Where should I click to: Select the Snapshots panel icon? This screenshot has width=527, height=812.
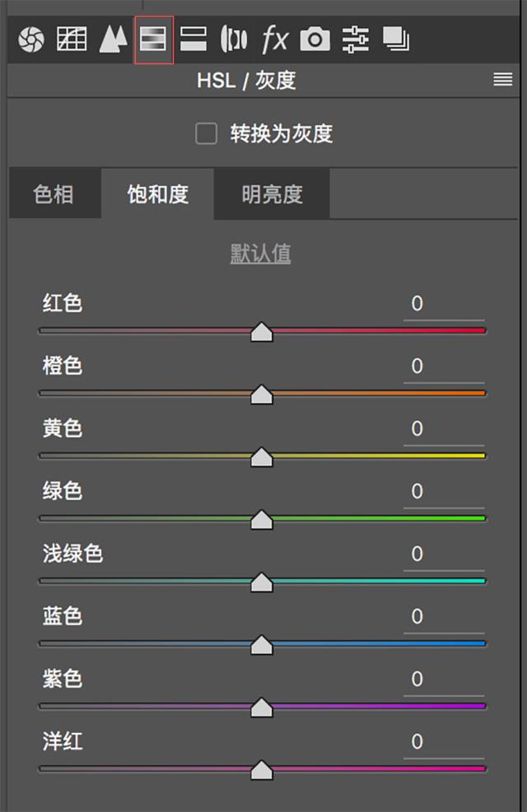(x=396, y=38)
